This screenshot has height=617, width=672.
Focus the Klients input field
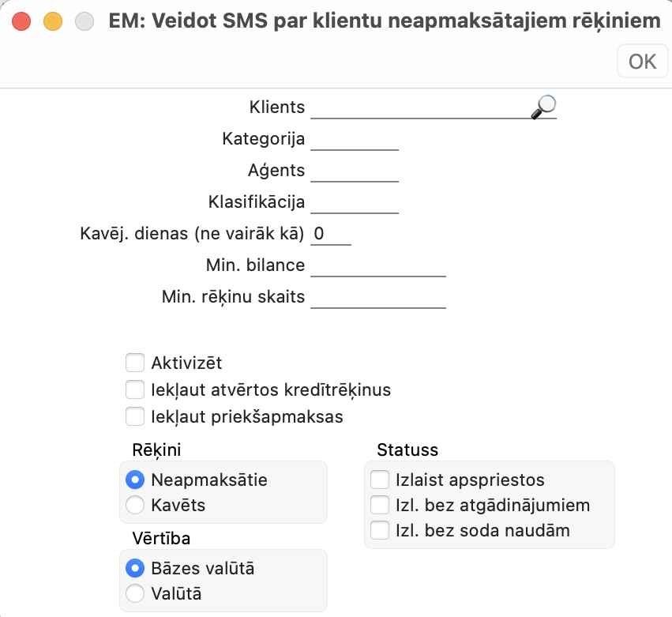(420, 107)
